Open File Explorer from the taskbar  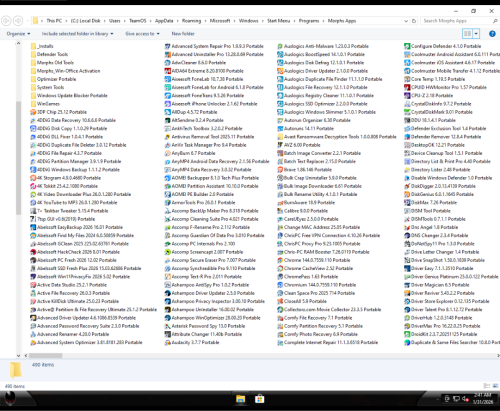point(240,399)
